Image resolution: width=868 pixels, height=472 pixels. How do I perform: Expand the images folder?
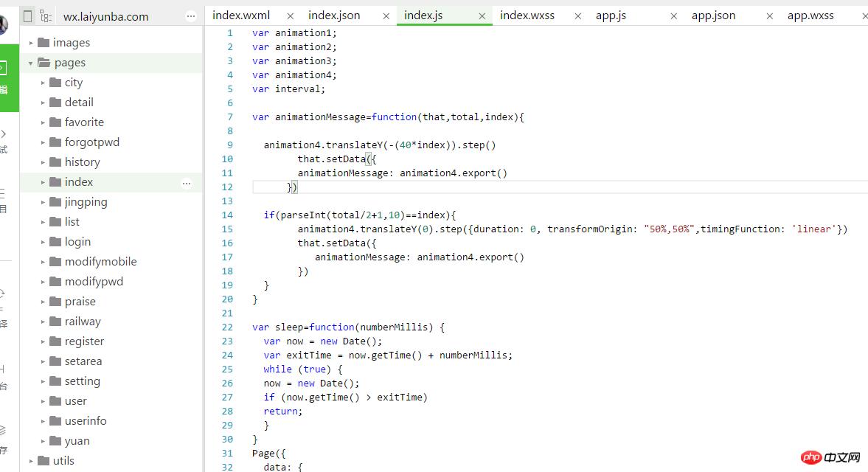point(32,43)
